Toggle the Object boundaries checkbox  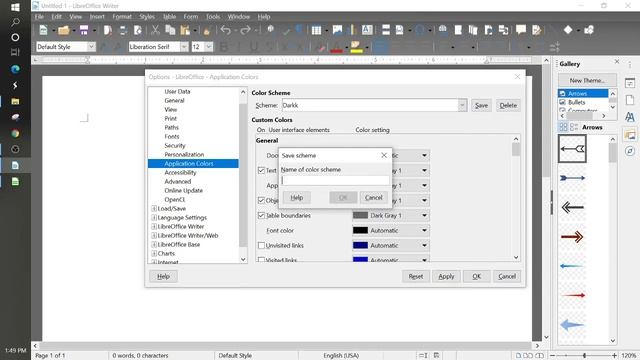pos(261,200)
